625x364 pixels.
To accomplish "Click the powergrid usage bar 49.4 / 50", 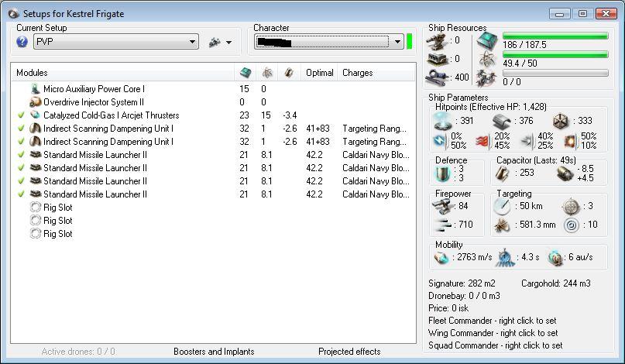I will click(x=555, y=55).
